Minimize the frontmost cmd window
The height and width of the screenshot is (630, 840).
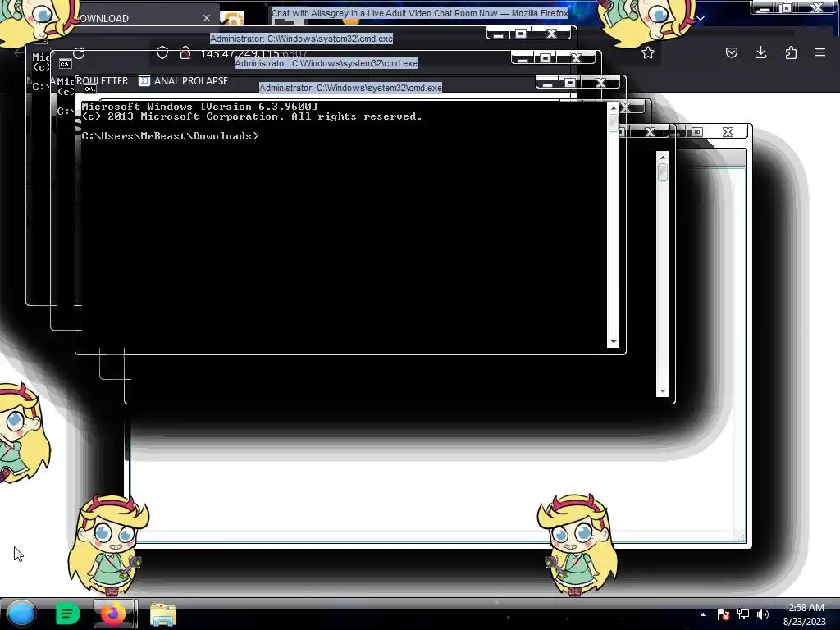(x=546, y=83)
